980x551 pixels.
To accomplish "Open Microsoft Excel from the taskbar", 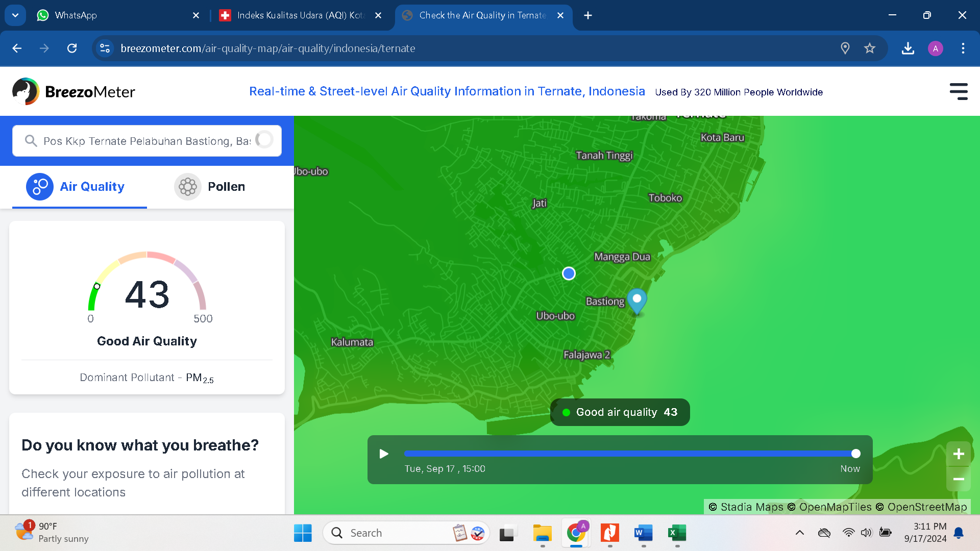I will 677,533.
